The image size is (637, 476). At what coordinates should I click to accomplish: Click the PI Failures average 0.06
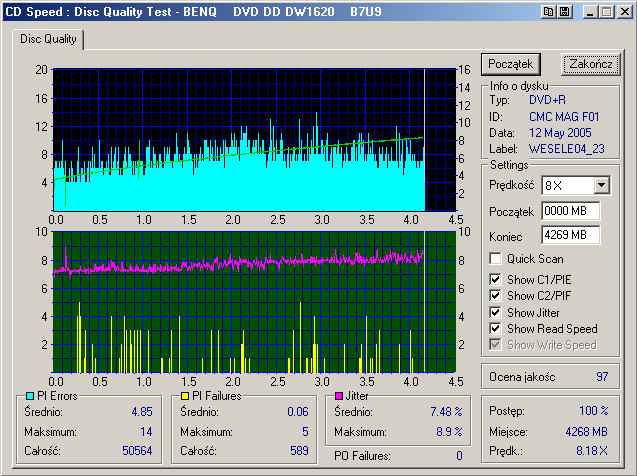[x=298, y=412]
